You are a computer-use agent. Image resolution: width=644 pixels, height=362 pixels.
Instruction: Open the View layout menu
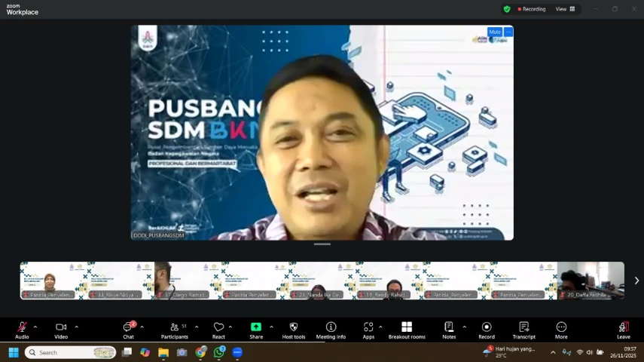click(566, 9)
